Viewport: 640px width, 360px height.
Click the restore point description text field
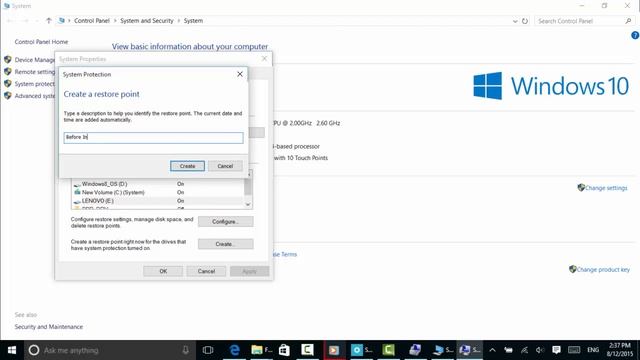pos(153,138)
